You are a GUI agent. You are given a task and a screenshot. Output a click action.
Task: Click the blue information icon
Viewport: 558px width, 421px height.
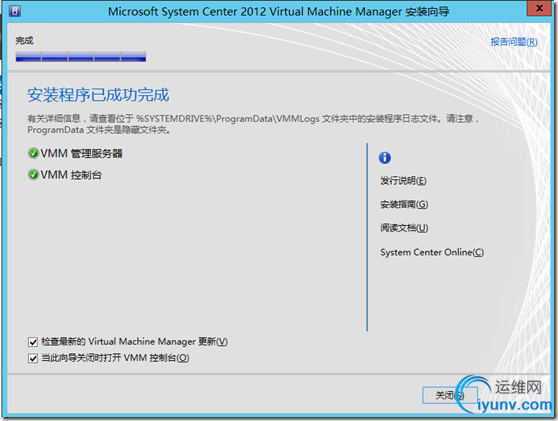pyautogui.click(x=385, y=158)
